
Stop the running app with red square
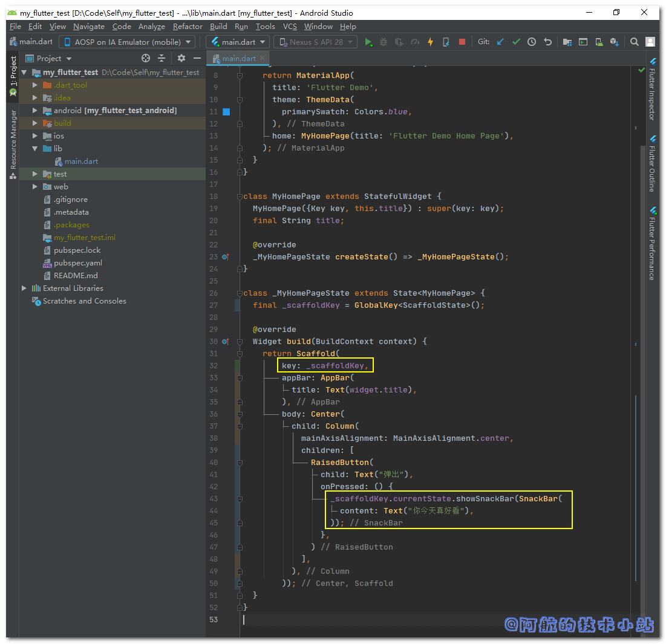462,42
